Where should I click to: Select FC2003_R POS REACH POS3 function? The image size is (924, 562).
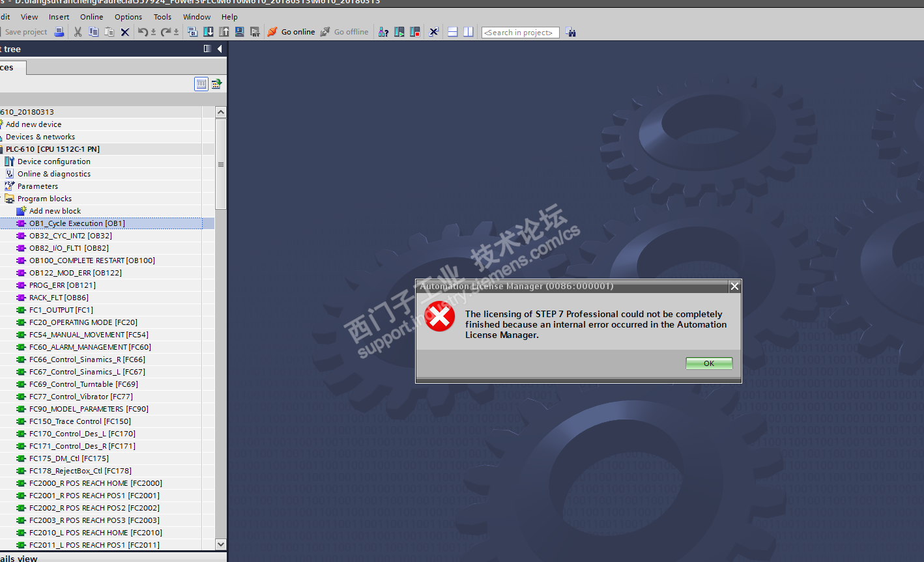pos(94,520)
